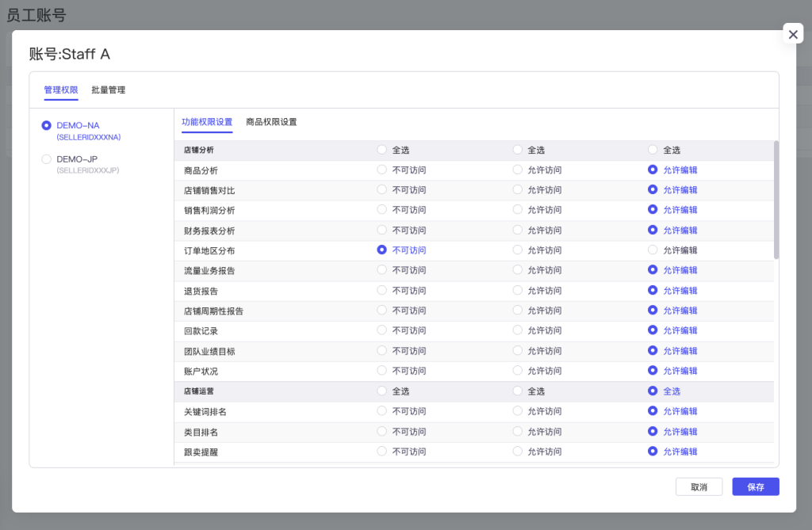The image size is (812, 530).
Task: Set 流量业务报告 to 允许访问
Action: coord(517,270)
